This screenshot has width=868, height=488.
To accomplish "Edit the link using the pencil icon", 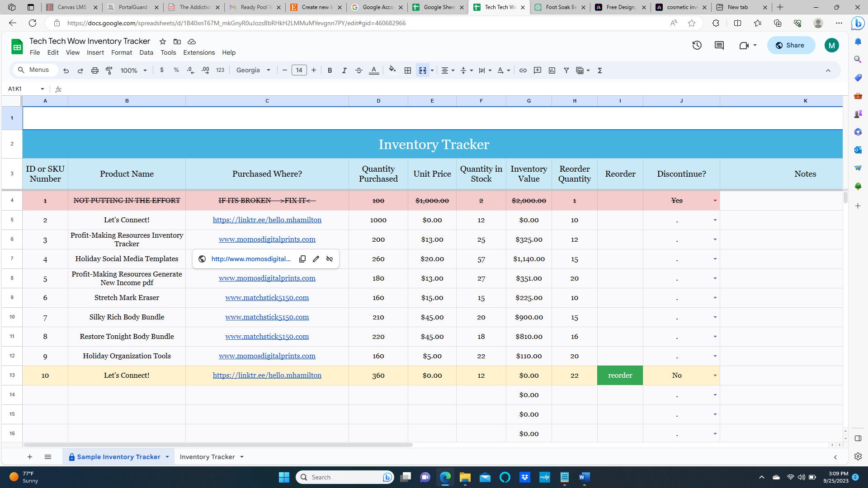I will point(316,259).
